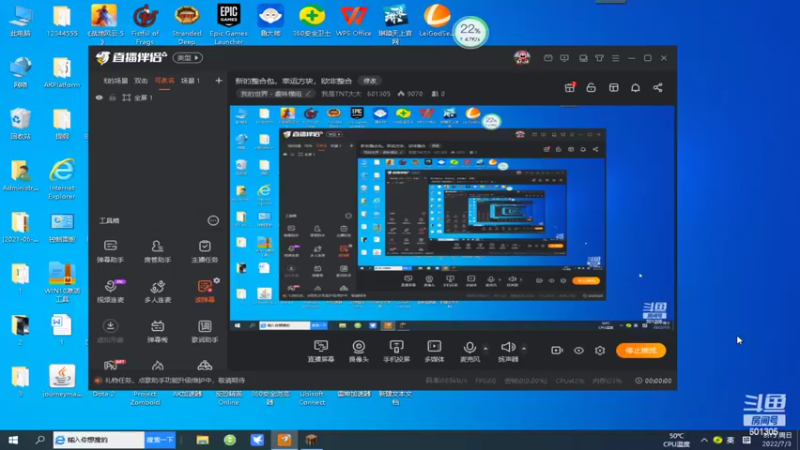
Task: Open the 弹幕助手 tool
Action: [111, 252]
